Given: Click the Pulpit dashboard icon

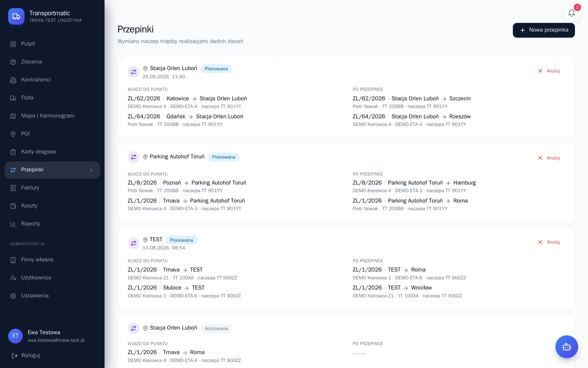Looking at the screenshot, I should pos(13,44).
